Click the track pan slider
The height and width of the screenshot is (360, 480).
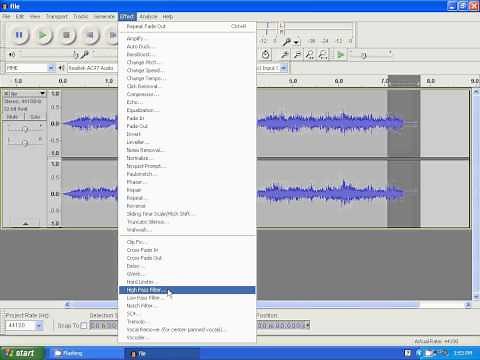25,142
